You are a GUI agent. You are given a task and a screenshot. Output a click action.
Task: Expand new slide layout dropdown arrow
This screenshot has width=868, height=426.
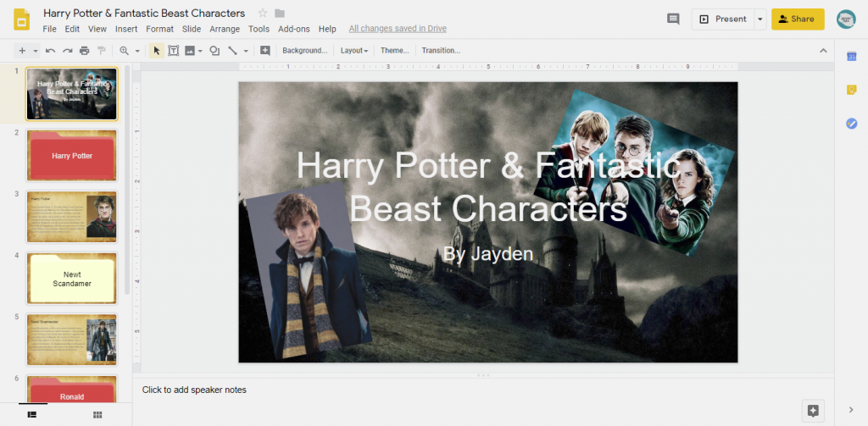[36, 51]
